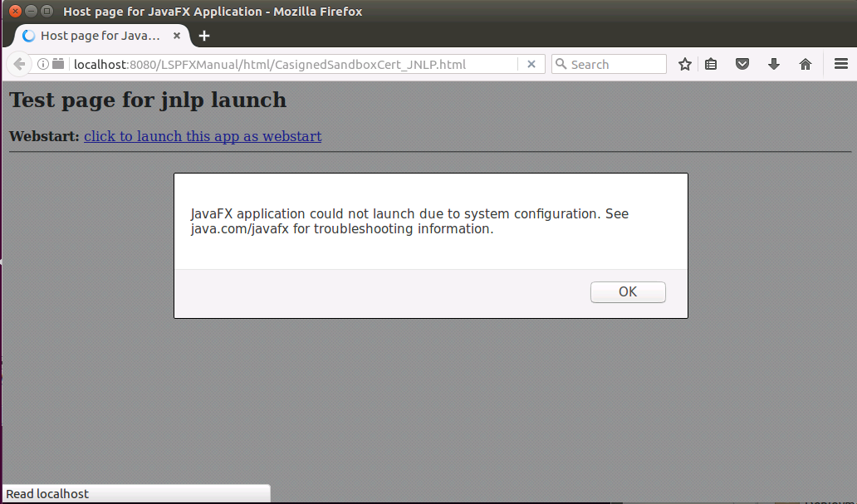
Task: Open the Firefox hamburger menu
Action: click(840, 64)
